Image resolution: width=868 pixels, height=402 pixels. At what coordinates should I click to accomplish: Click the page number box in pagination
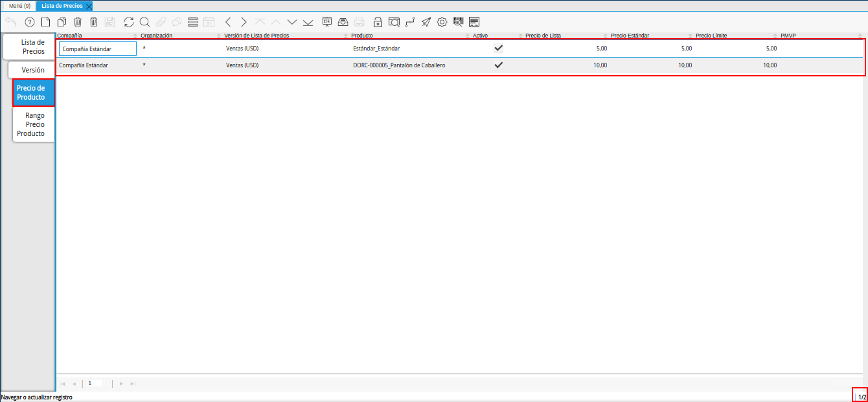[x=95, y=383]
